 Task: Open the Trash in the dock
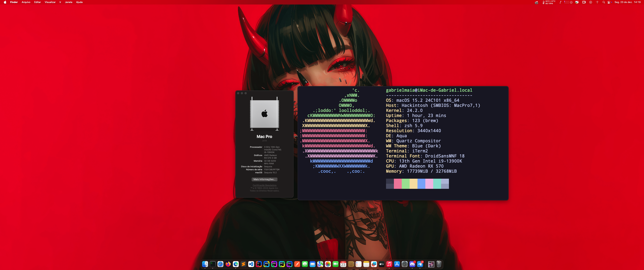pos(439,264)
